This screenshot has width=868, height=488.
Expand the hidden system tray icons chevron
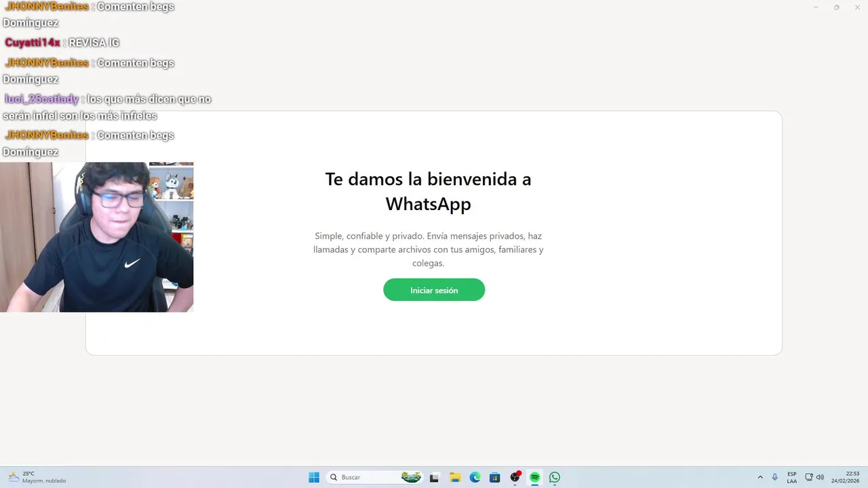pos(760,477)
